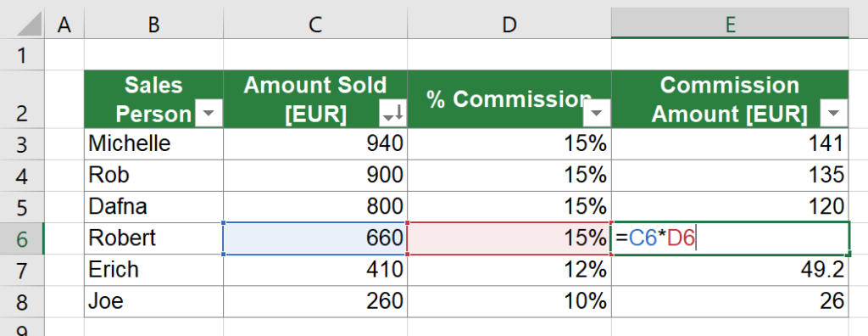Click Erich's 12% commission cell

(x=509, y=270)
